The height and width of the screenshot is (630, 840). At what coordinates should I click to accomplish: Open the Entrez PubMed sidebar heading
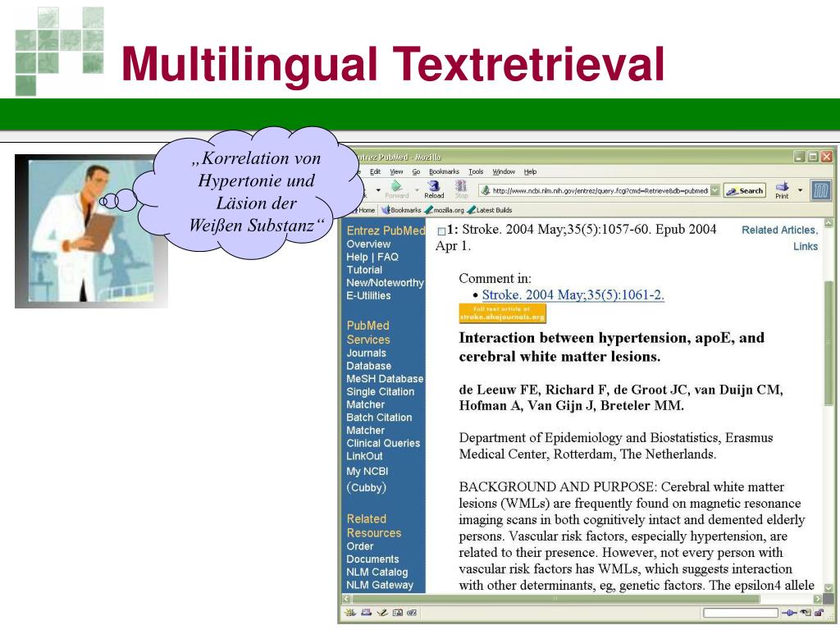[386, 231]
